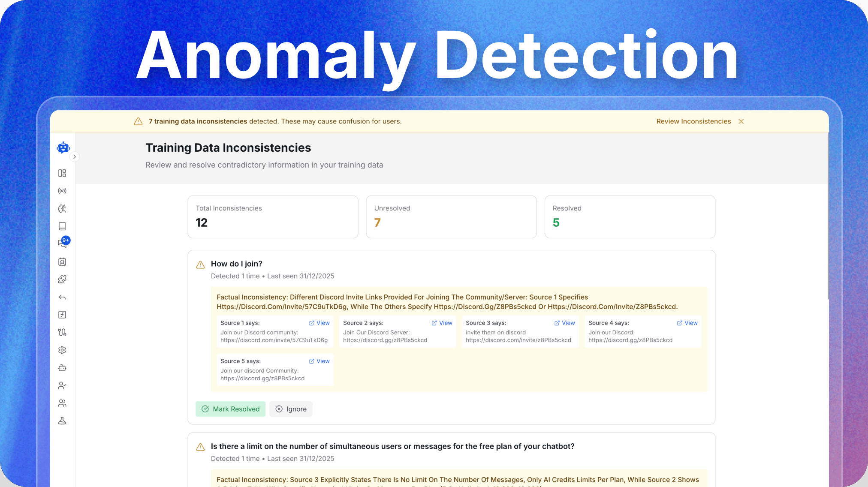Open the broadcast signal sidebar icon
The height and width of the screenshot is (487, 868).
[62, 191]
